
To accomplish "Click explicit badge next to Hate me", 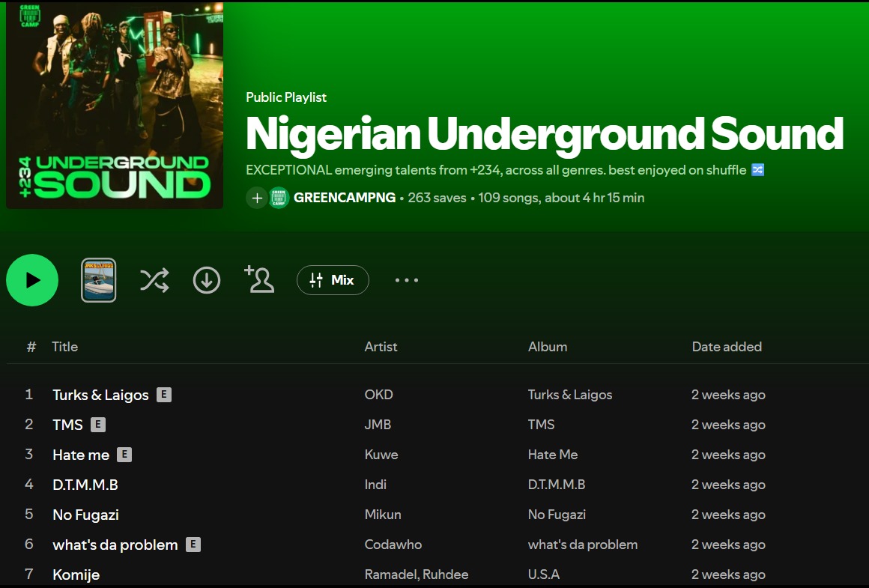I will pos(124,454).
